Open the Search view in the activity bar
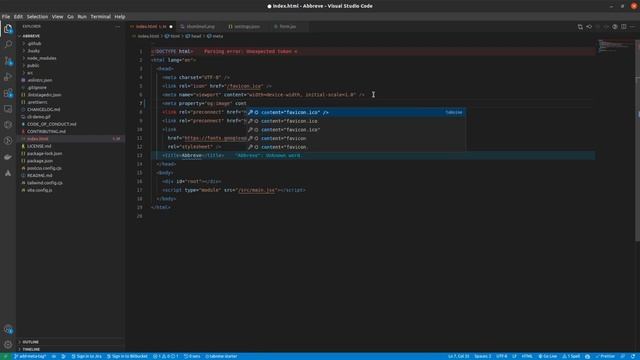Screen dimensions: 640x360 (x=8, y=44)
